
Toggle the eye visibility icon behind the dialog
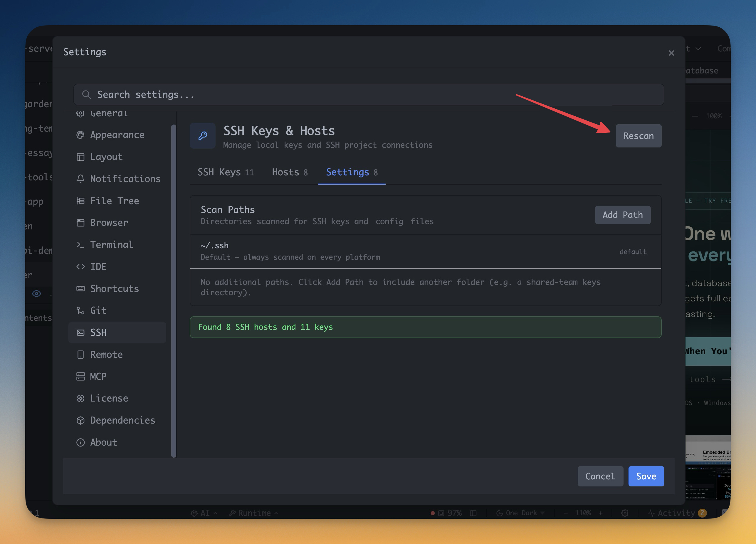tap(36, 294)
